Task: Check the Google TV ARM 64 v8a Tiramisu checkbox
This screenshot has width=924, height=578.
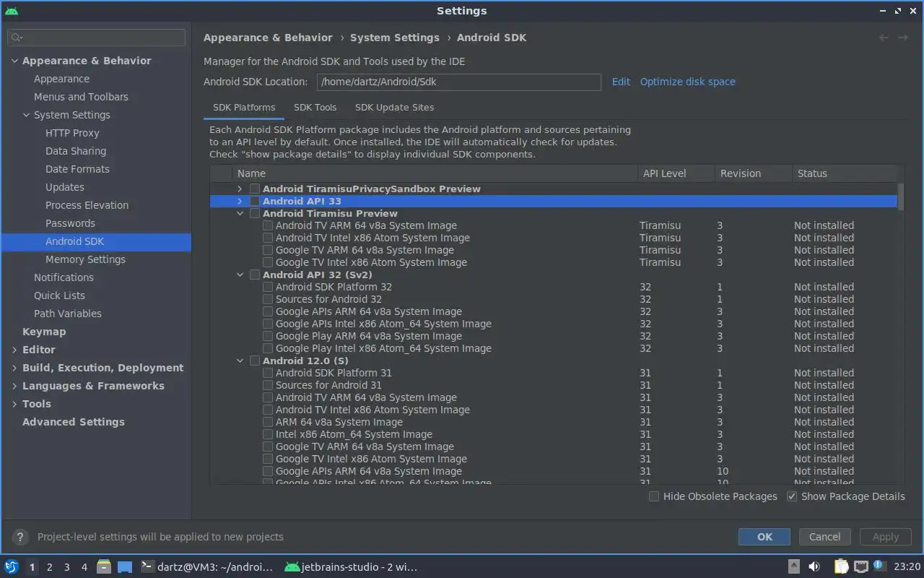Action: [268, 251]
